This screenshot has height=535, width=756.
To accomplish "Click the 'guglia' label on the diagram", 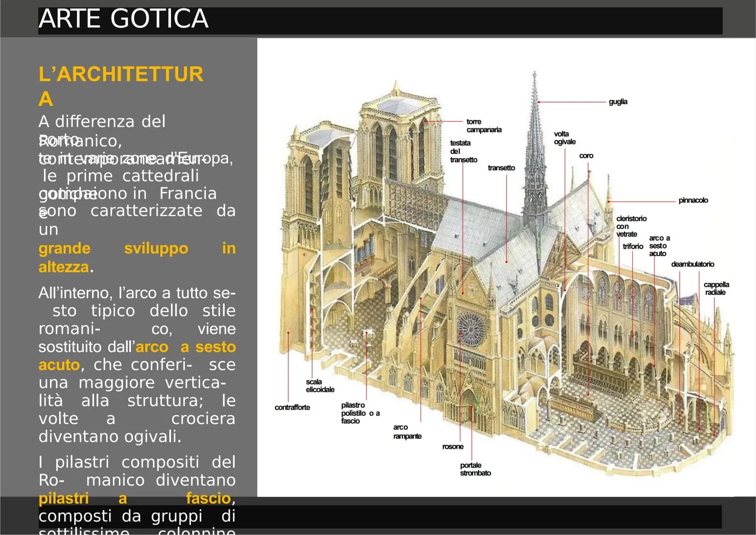I will coord(618,102).
